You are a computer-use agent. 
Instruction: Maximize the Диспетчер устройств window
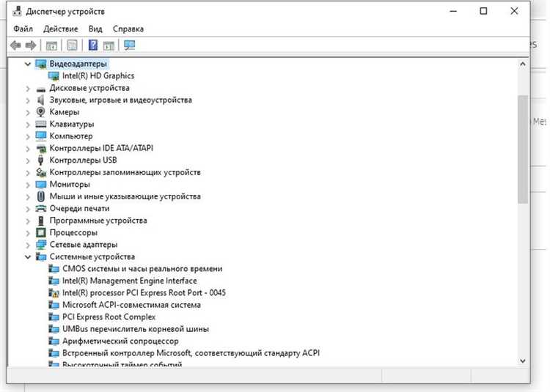pos(483,11)
